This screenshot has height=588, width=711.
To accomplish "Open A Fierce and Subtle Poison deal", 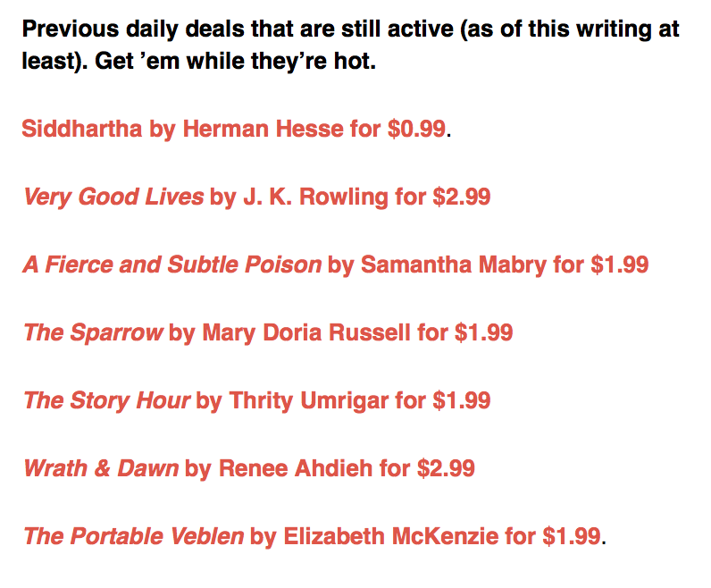I will tap(336, 265).
